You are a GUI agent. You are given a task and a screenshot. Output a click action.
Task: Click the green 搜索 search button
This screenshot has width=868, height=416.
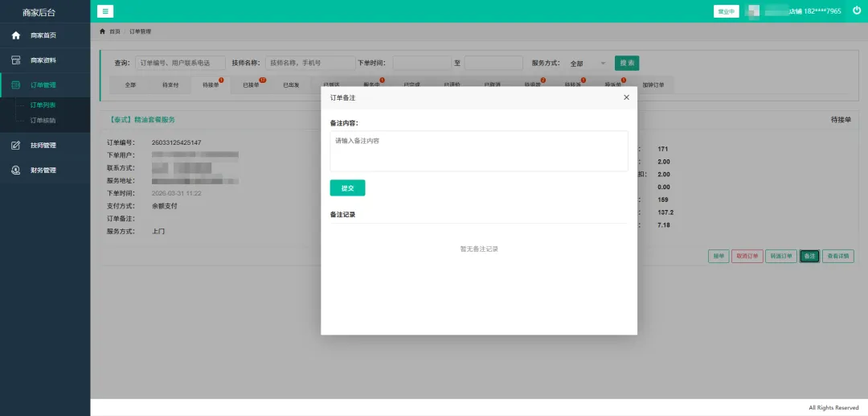pos(627,63)
